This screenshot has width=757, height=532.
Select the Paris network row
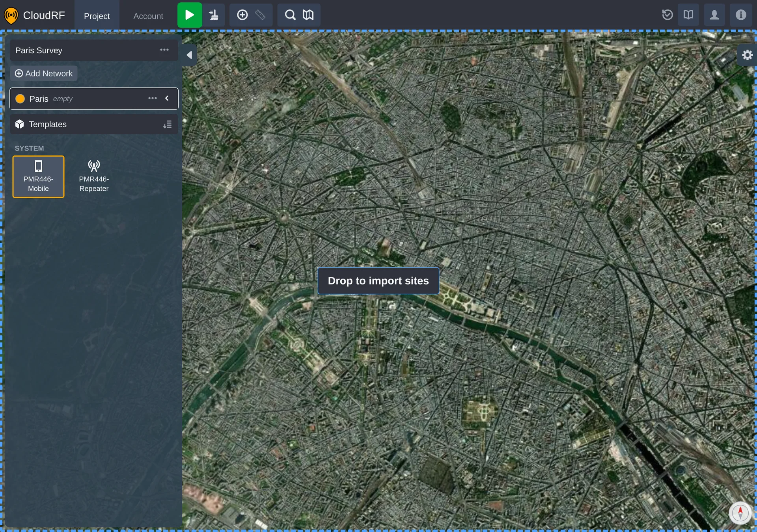pos(94,99)
